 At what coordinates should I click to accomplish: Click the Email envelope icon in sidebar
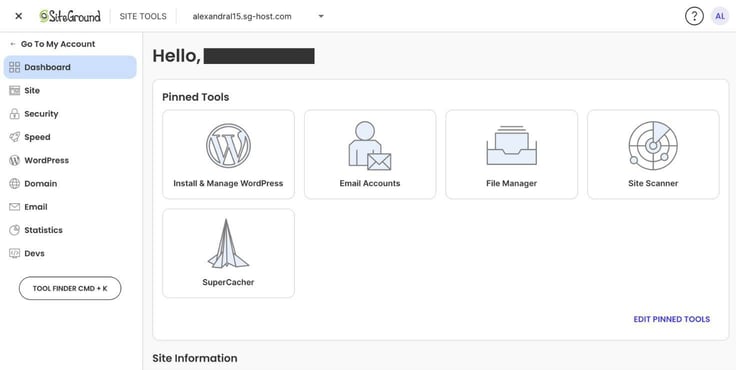tap(15, 207)
